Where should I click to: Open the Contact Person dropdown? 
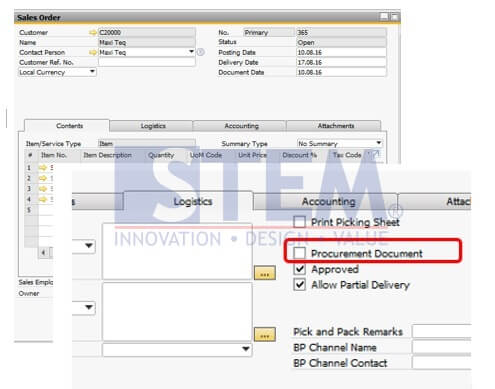tap(191, 52)
